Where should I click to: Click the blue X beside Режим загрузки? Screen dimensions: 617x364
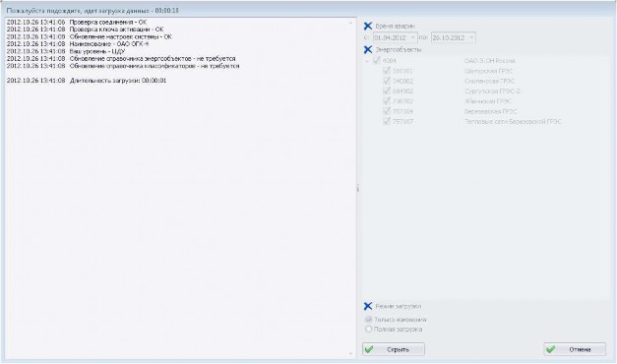point(367,306)
